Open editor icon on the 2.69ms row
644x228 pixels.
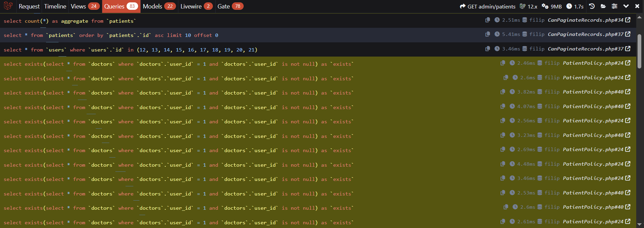tap(628, 149)
